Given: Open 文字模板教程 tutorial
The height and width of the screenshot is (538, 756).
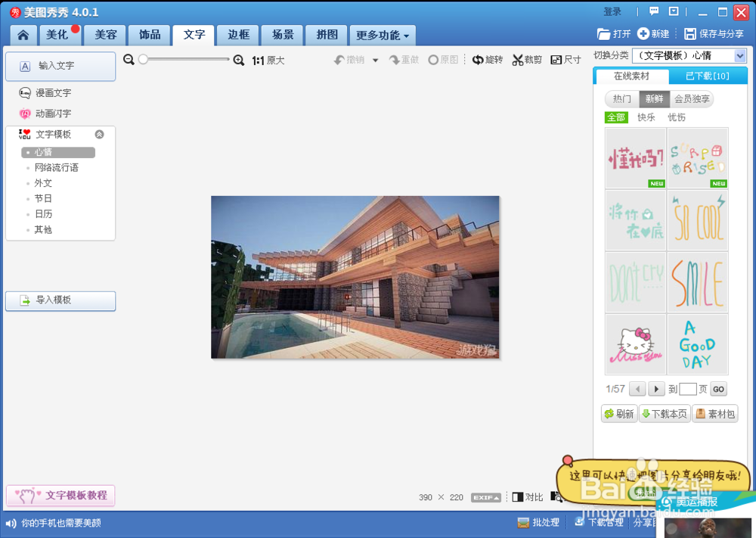Looking at the screenshot, I should [60, 496].
